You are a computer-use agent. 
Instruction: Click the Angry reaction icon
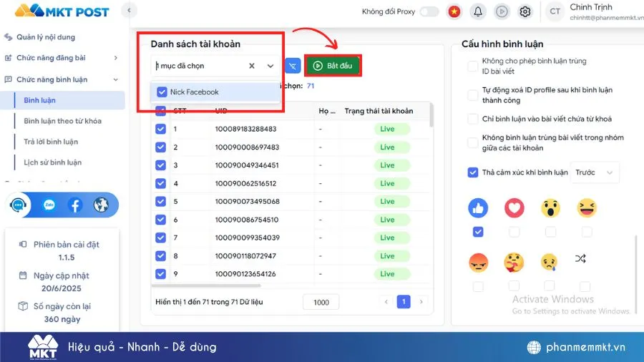478,263
